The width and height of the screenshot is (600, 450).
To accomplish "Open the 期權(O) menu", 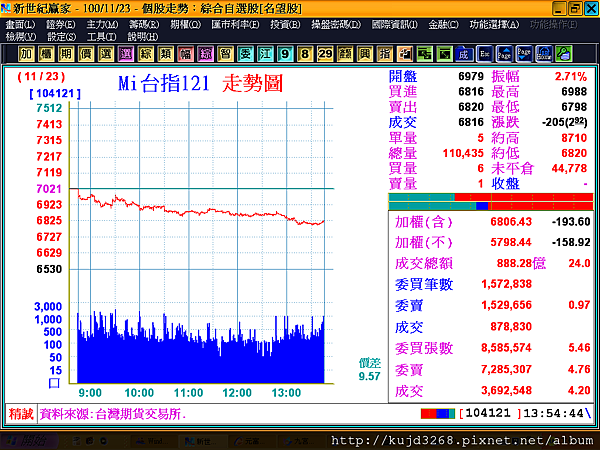I will coord(185,25).
